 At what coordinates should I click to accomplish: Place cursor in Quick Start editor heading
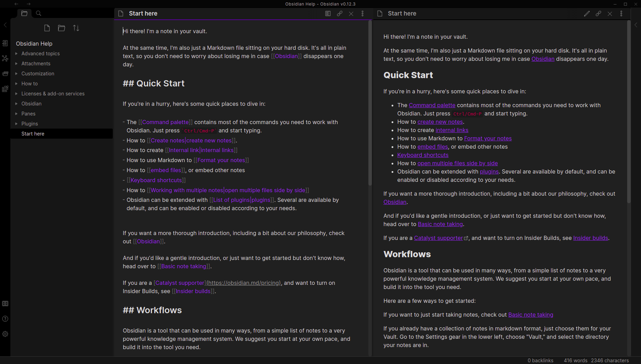pos(154,83)
